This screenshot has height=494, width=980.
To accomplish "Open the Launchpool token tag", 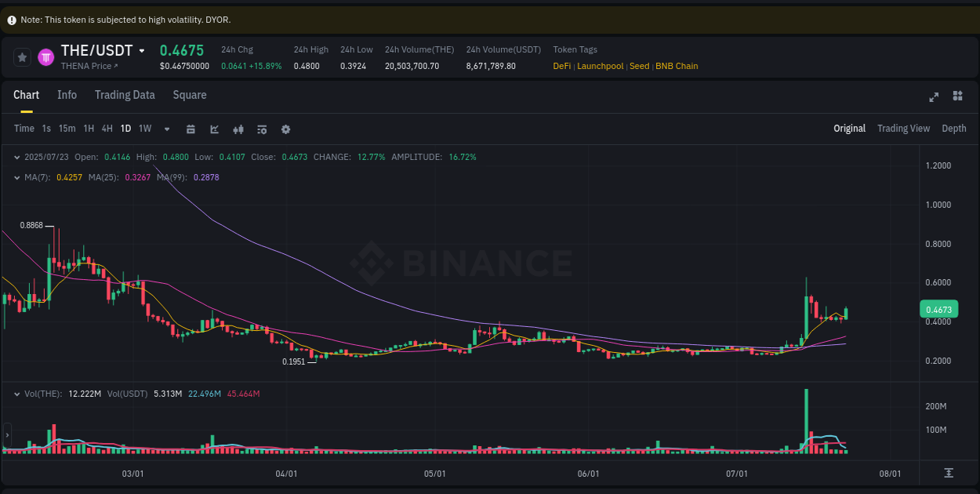I will point(600,66).
